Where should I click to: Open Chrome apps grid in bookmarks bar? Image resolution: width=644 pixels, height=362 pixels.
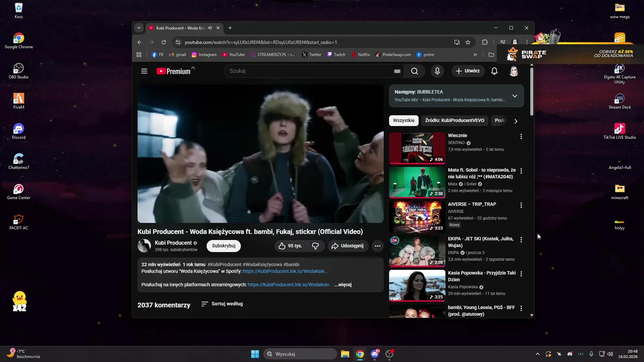[x=139, y=55]
